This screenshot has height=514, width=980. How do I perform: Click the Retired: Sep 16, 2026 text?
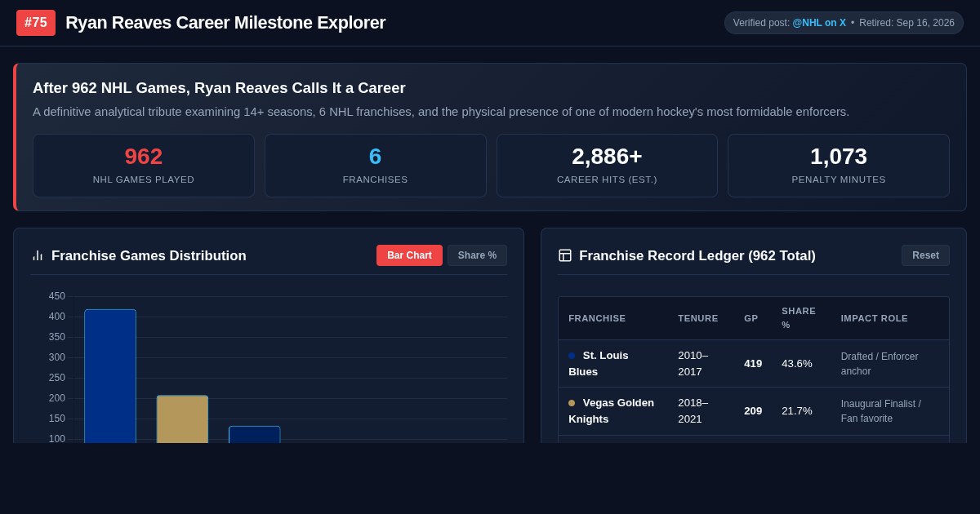click(906, 23)
